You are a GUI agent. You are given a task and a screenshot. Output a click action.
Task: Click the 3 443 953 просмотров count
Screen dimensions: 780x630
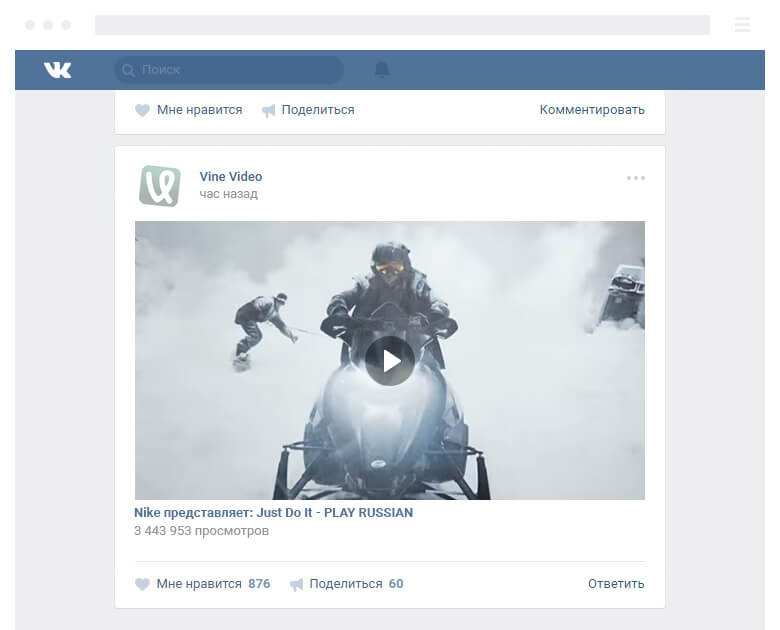click(201, 531)
